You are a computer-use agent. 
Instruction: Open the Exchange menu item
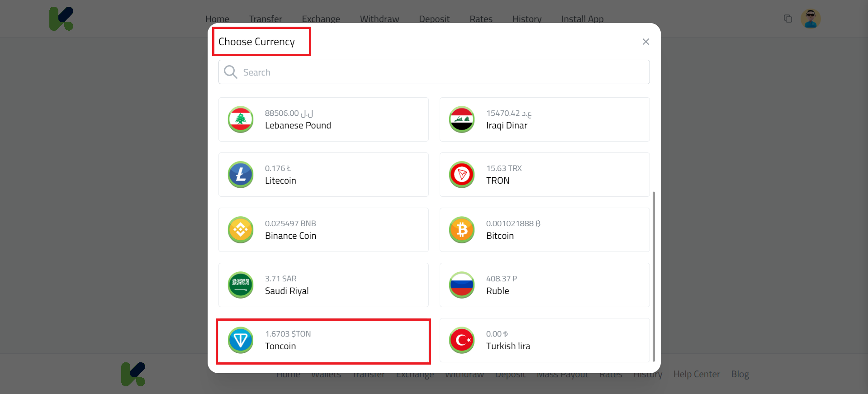321,19
